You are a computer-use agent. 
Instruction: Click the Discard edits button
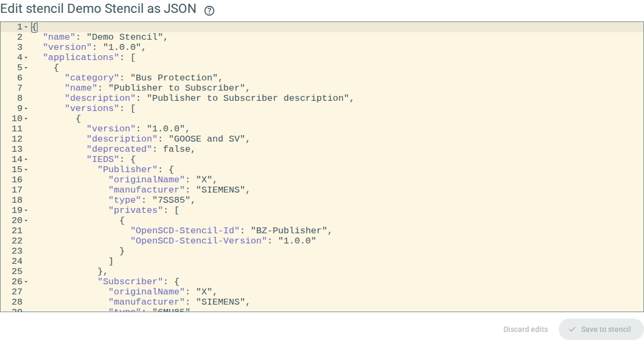525,329
